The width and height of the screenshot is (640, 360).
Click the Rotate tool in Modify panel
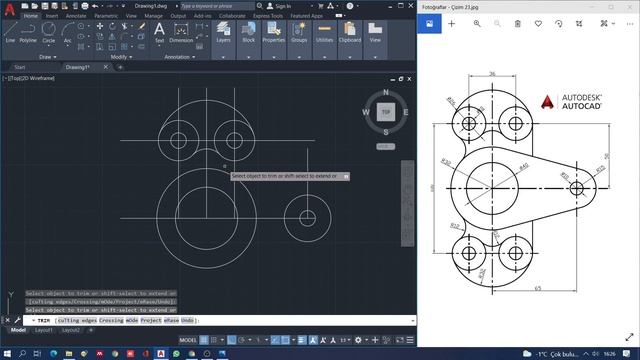tap(112, 26)
